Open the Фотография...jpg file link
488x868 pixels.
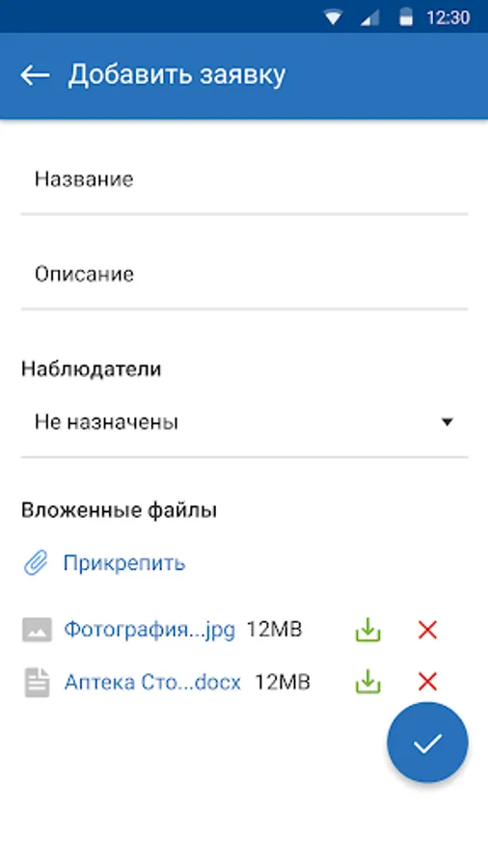[x=149, y=630]
